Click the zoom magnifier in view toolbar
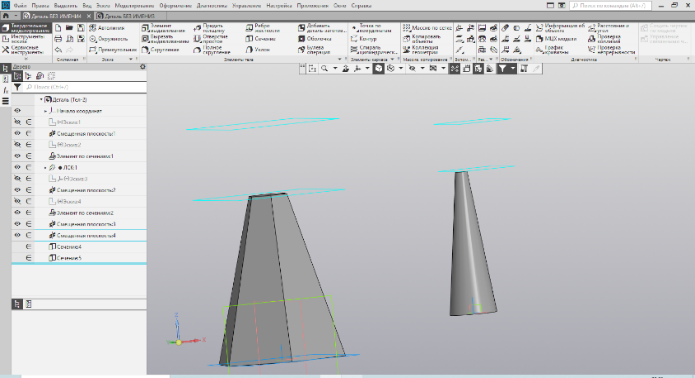 [x=325, y=68]
